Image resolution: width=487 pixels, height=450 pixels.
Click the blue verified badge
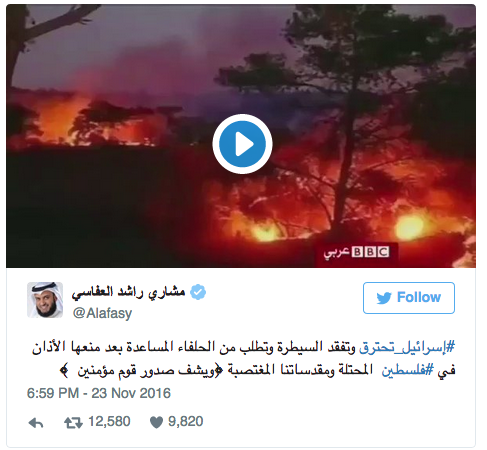coord(198,292)
